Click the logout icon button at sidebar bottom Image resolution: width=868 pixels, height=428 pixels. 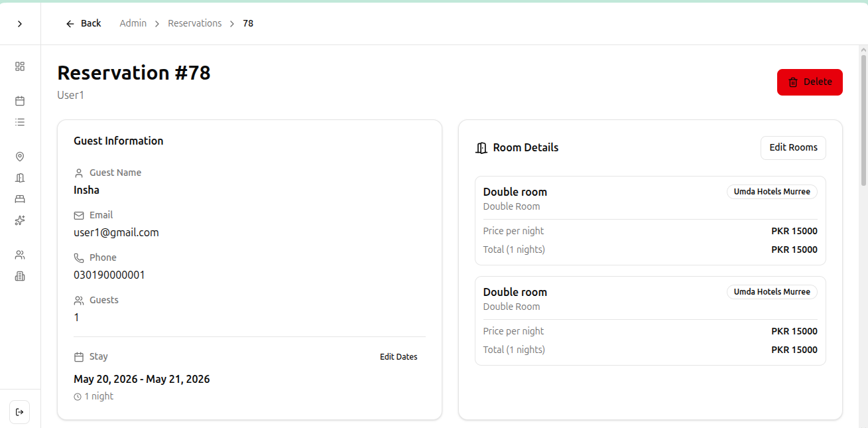click(x=19, y=412)
